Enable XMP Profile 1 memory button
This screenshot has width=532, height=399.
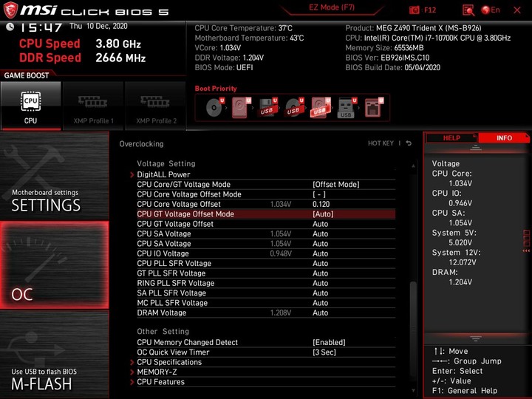93,106
